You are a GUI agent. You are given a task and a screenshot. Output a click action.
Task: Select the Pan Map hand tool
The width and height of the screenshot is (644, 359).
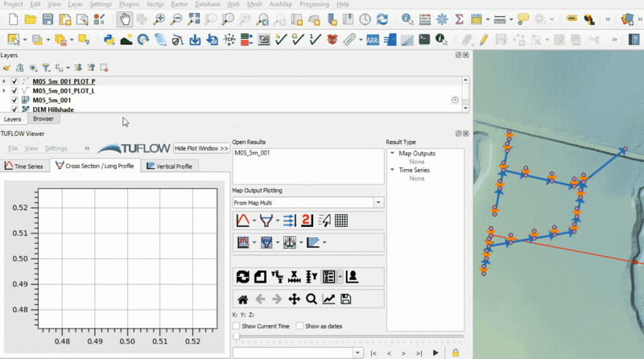pyautogui.click(x=124, y=19)
